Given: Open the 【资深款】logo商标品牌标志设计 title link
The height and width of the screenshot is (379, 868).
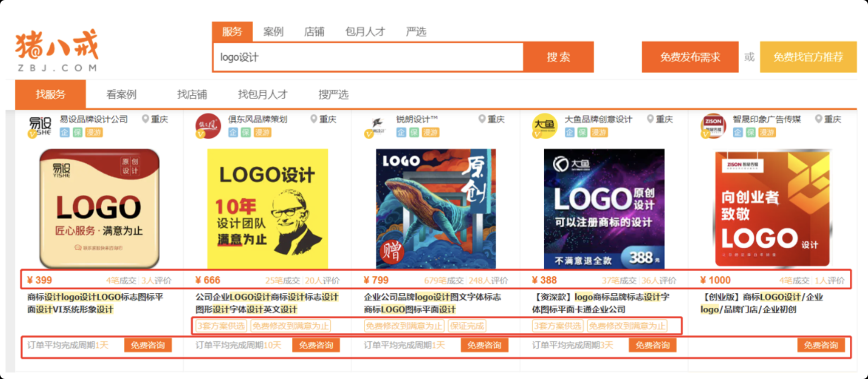Looking at the screenshot, I should pos(600,303).
